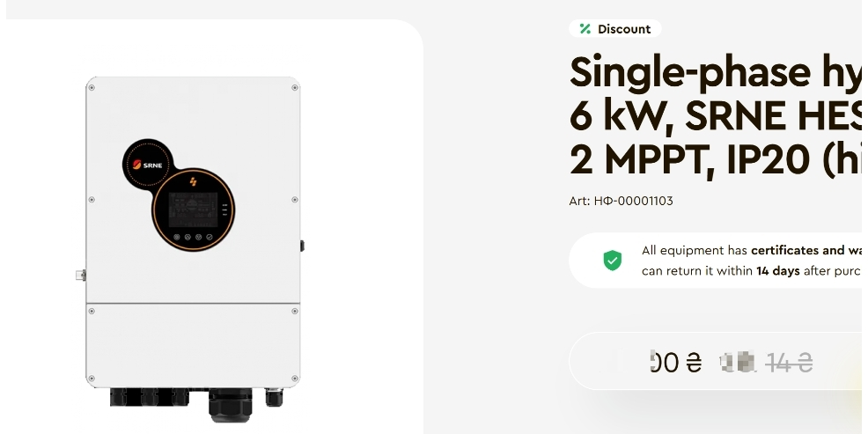Click the side power switch on the inverter
This screenshot has height=434, width=868.
point(302,246)
